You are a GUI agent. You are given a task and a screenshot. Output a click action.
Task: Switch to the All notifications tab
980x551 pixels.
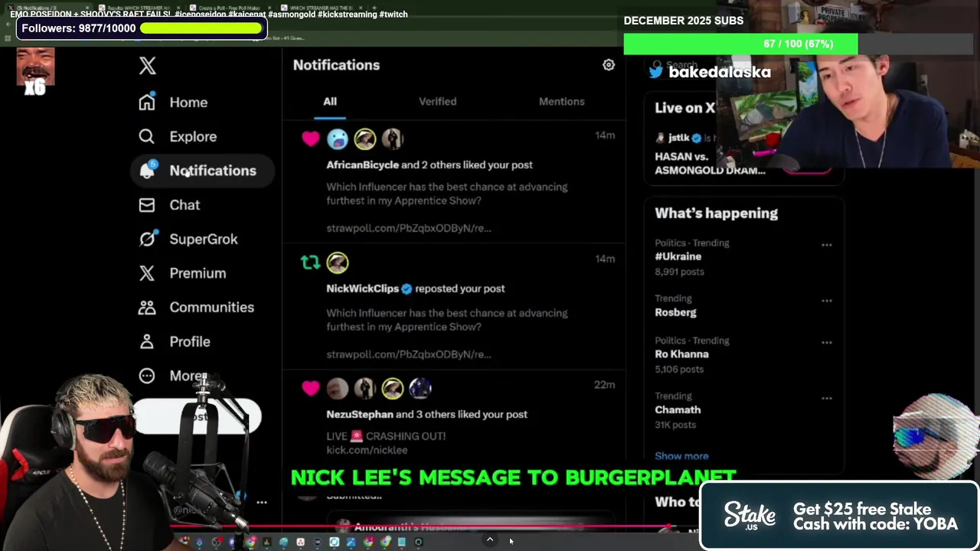click(330, 101)
